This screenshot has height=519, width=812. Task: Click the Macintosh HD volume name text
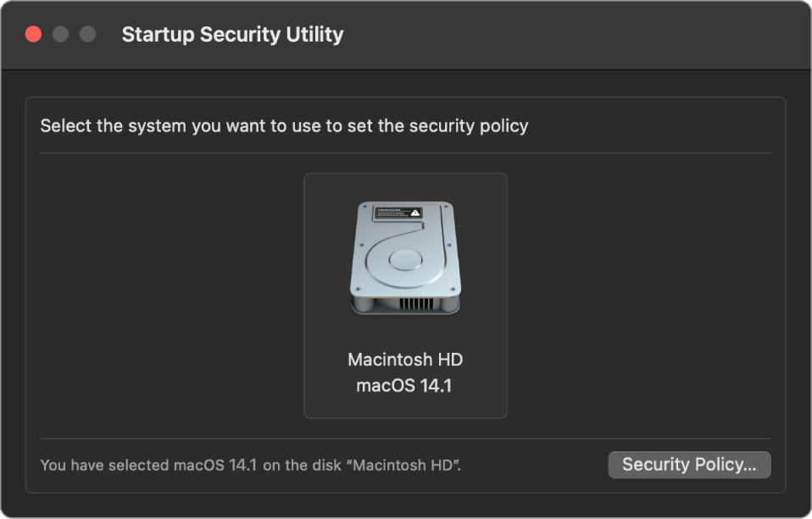405,360
